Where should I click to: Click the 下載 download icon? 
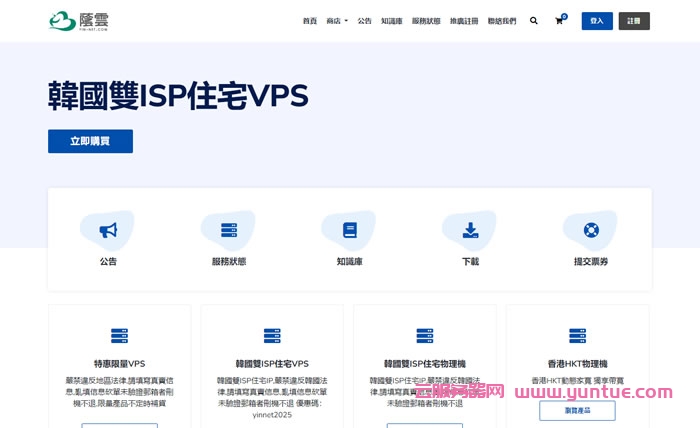(x=470, y=230)
